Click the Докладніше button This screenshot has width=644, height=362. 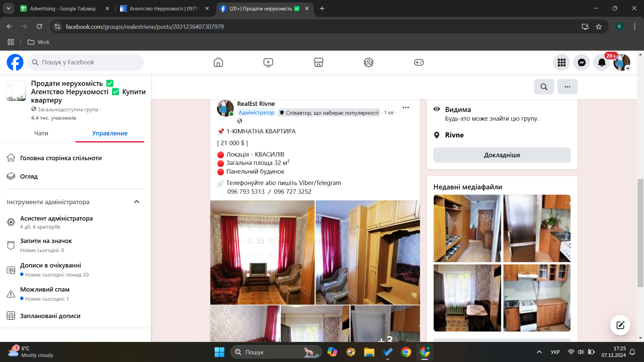pyautogui.click(x=502, y=155)
